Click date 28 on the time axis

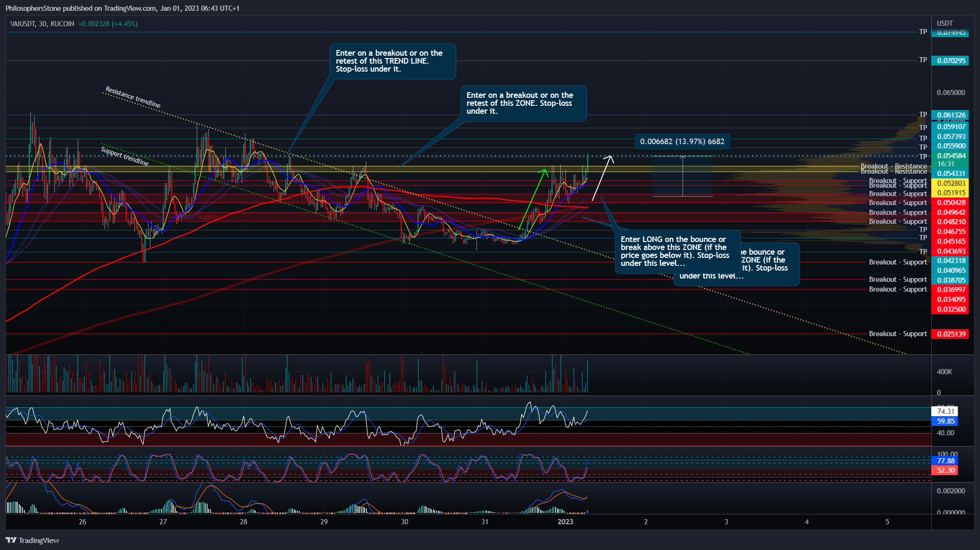[244, 521]
